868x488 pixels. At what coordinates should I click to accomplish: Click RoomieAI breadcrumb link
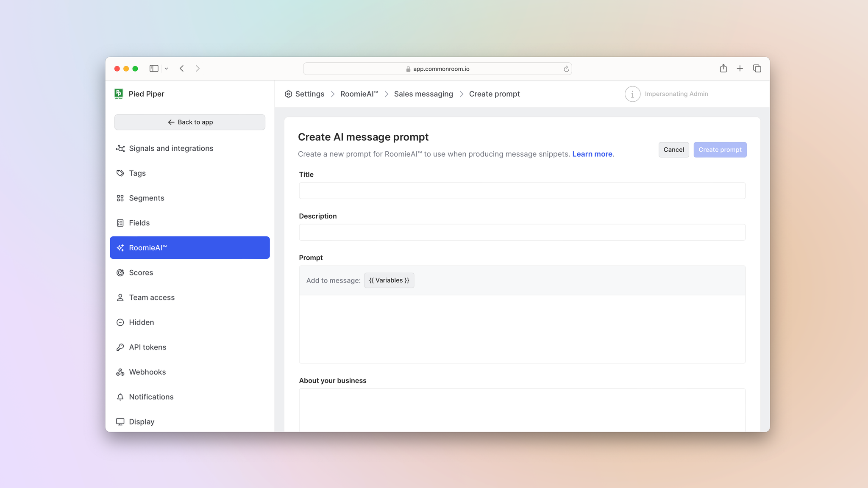point(359,94)
